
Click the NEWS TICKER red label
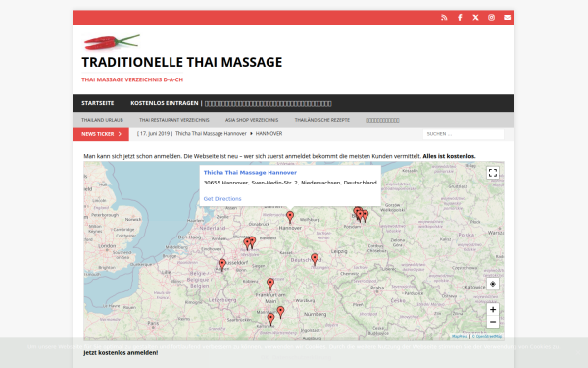pos(101,134)
